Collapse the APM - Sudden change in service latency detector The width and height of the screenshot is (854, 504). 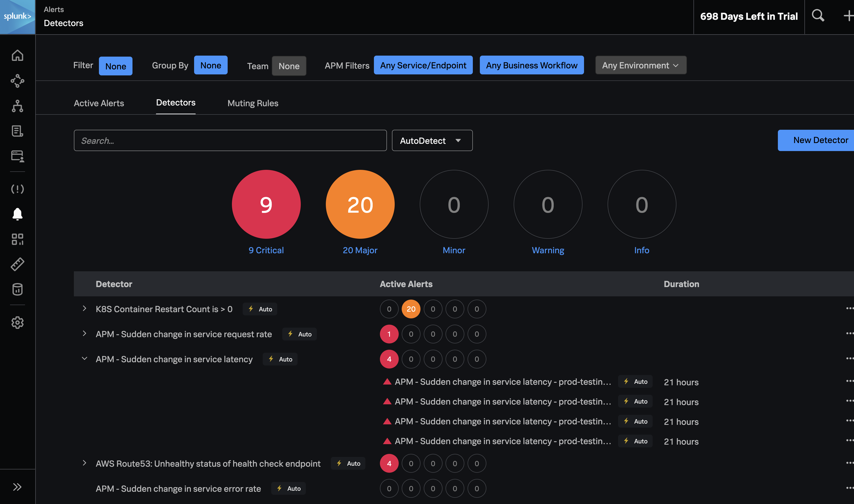(x=85, y=359)
